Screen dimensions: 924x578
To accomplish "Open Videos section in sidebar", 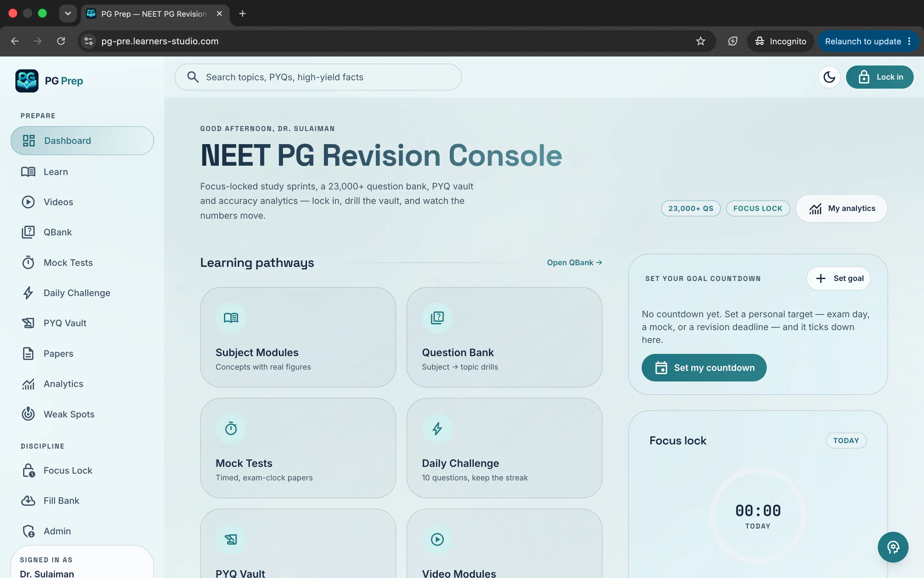I will click(x=82, y=202).
